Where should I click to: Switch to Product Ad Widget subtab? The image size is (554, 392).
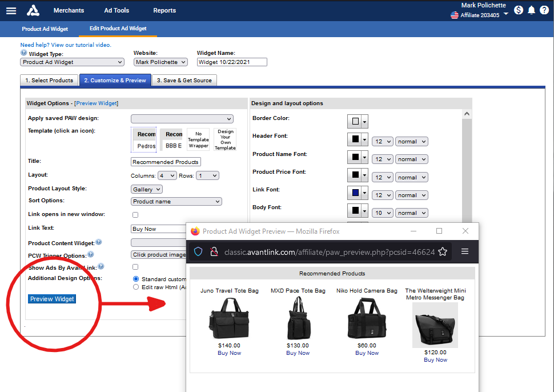point(45,29)
